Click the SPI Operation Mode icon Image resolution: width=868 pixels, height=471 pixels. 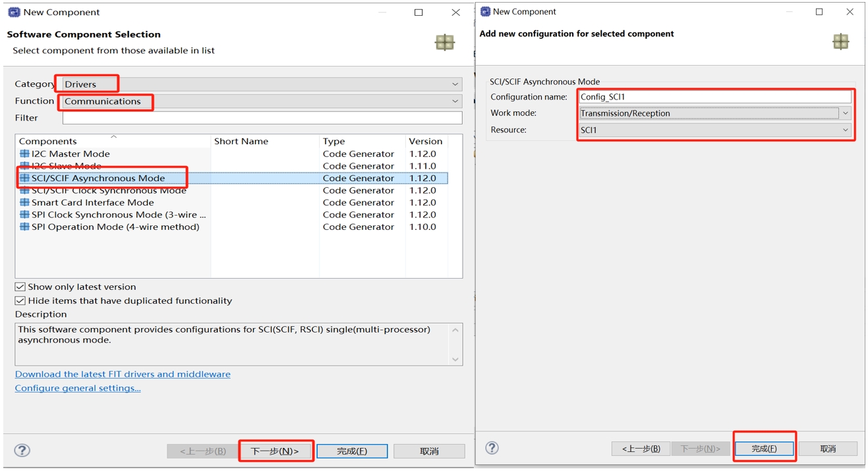[x=24, y=227]
